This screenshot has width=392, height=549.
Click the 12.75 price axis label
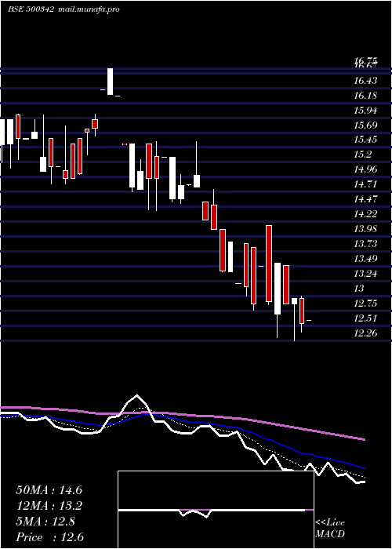point(365,304)
